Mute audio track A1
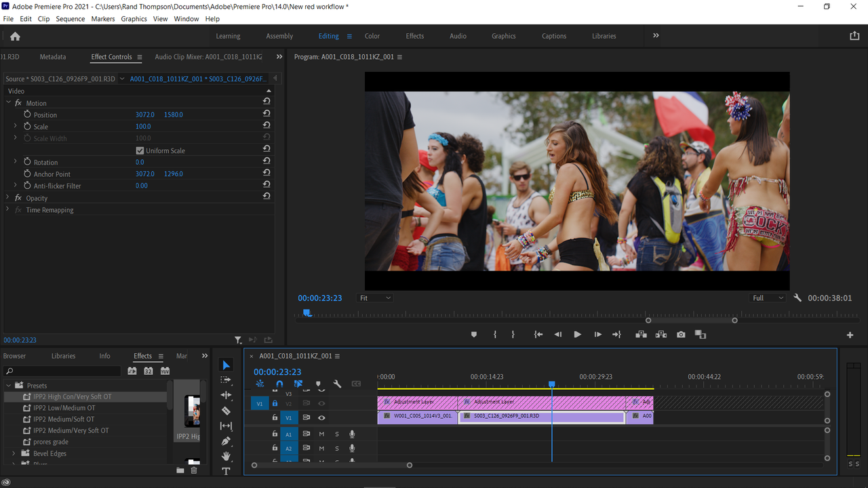Viewport: 868px width, 488px height. pyautogui.click(x=321, y=434)
